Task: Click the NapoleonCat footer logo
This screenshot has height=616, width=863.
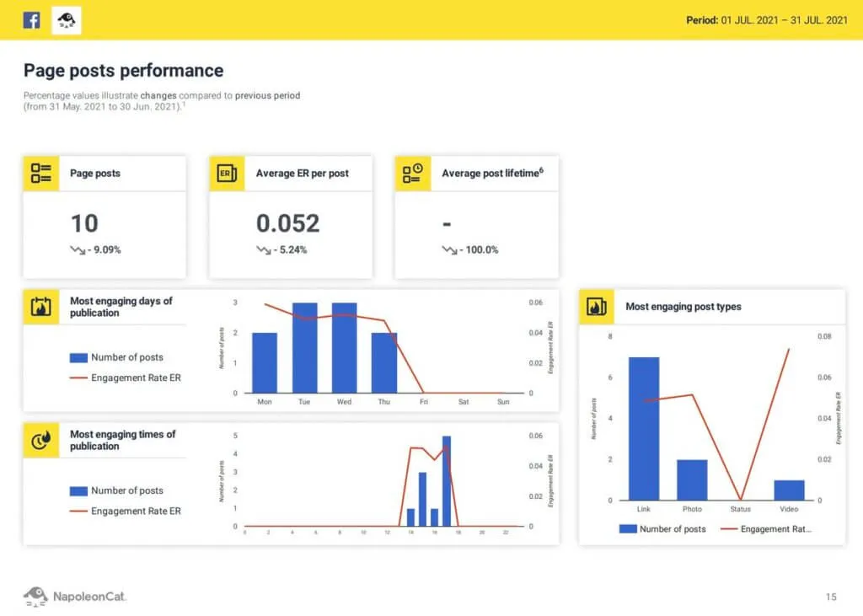Action: [74, 597]
